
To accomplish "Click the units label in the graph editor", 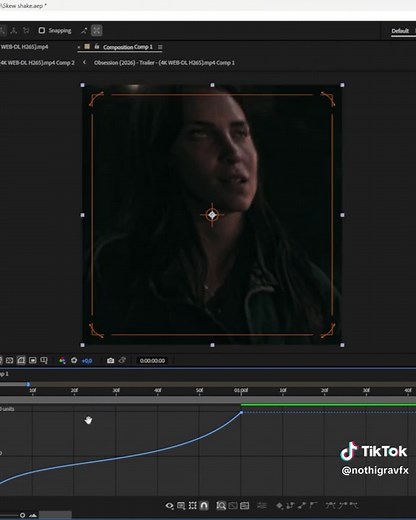I will [7, 409].
